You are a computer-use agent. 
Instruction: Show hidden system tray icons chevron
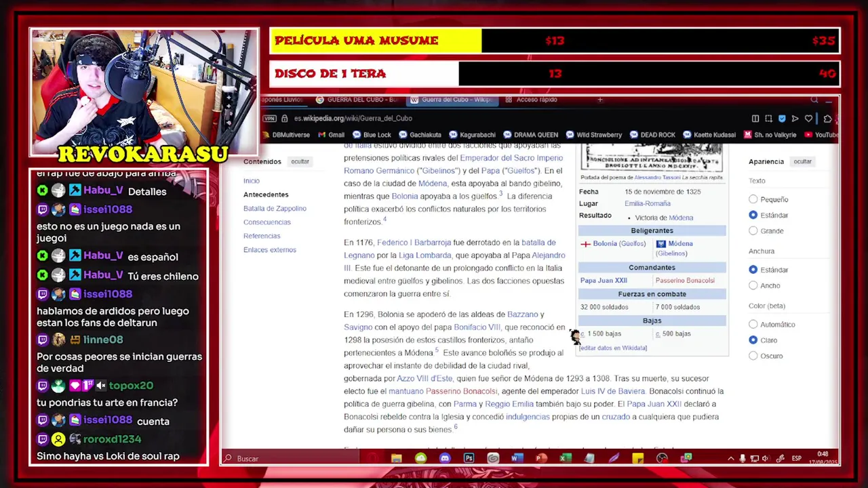pyautogui.click(x=730, y=459)
